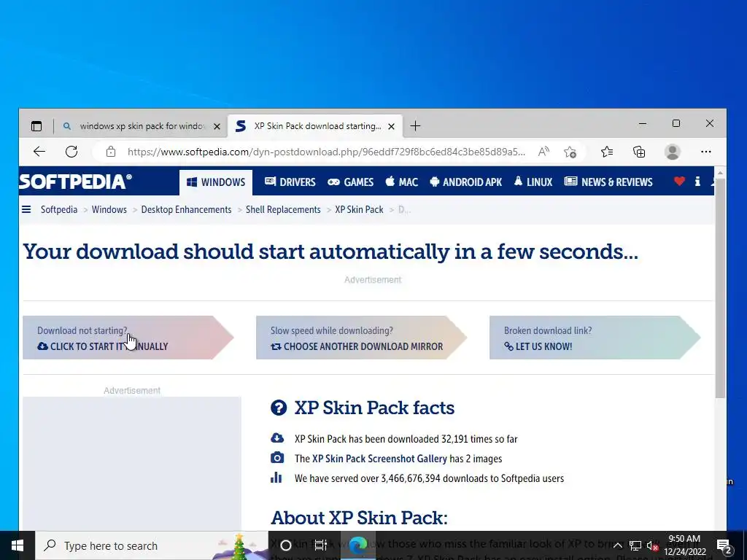The height and width of the screenshot is (560, 747).
Task: Open Cortana circle icon on taskbar
Action: 286,545
